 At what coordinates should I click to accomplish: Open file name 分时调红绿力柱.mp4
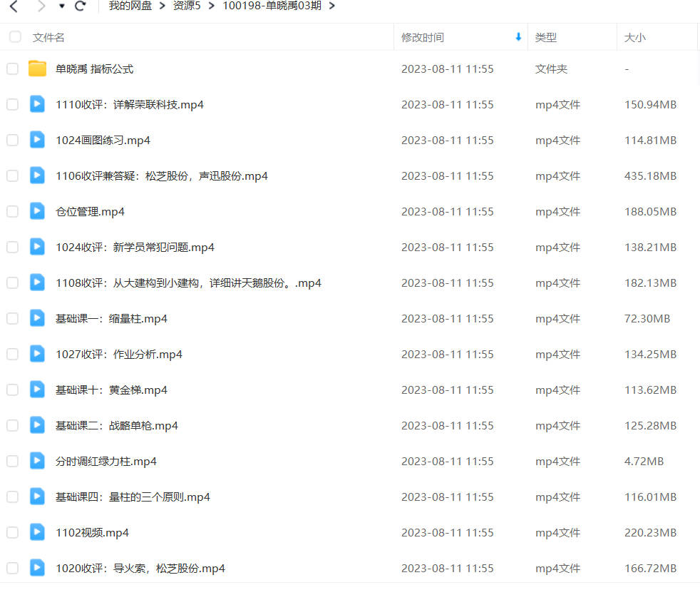pos(105,462)
